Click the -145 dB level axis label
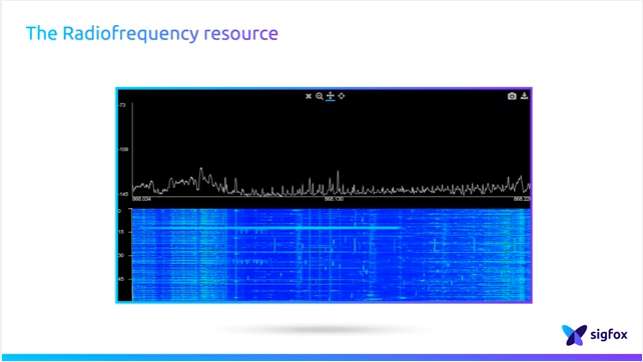The image size is (643, 362). [123, 194]
